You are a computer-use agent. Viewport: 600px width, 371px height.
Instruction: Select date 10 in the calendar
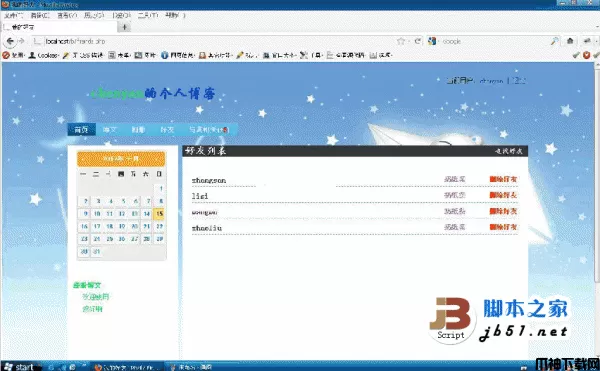pyautogui.click(x=97, y=214)
